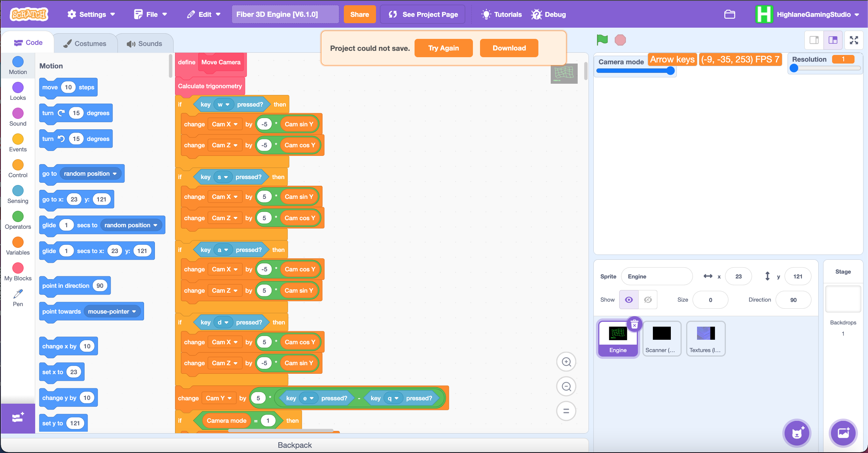Image resolution: width=868 pixels, height=453 pixels.
Task: Click the Scratch logo
Action: [x=29, y=14]
